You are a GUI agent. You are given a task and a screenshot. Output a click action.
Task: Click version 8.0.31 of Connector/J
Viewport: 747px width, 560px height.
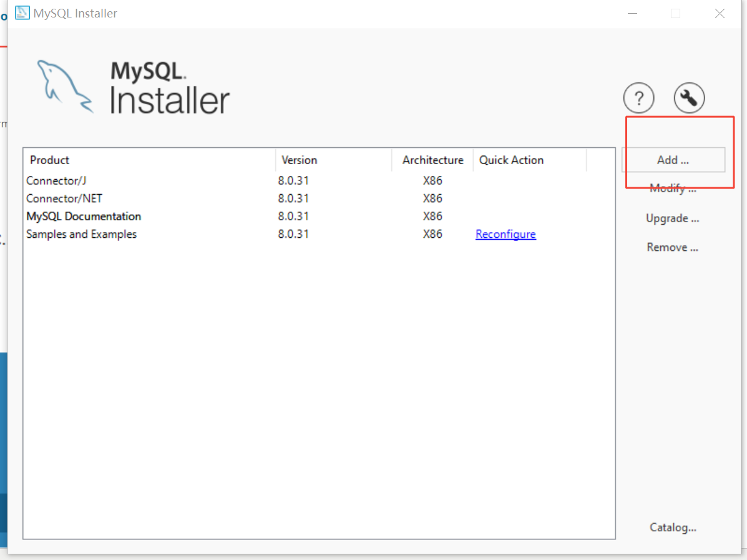(293, 180)
